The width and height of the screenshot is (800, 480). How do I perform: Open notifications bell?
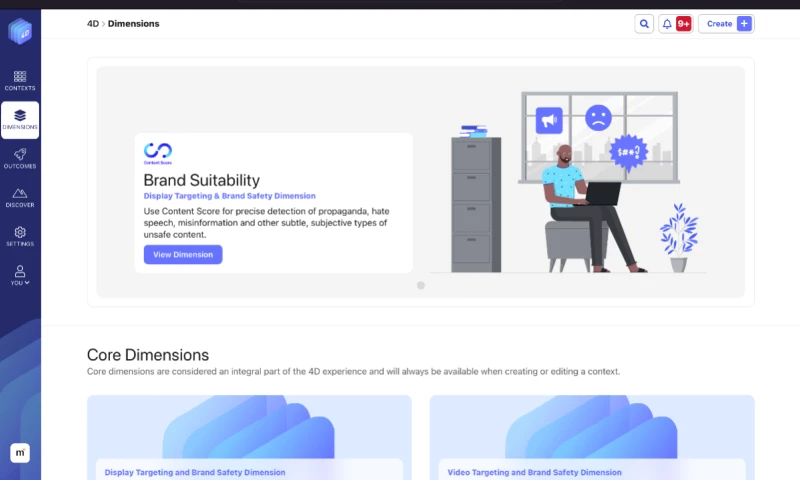[667, 24]
